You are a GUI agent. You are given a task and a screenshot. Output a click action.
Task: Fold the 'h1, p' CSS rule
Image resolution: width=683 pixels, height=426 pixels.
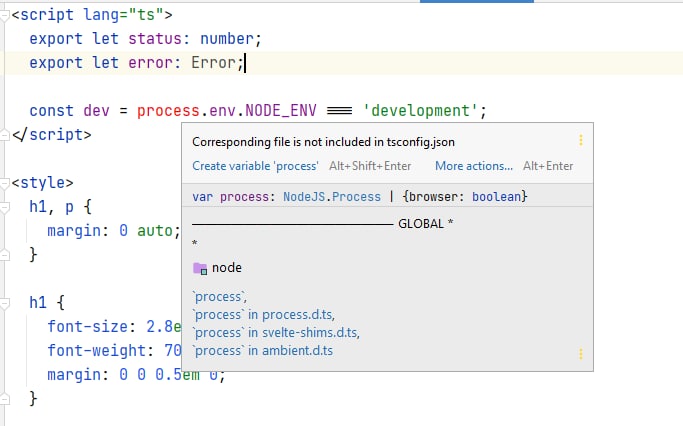[5, 207]
